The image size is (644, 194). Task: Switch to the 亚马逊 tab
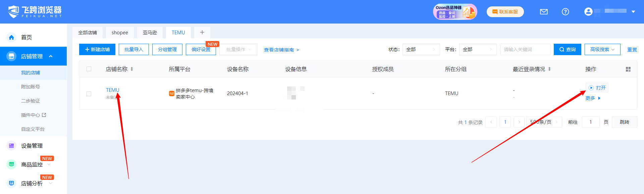150,33
